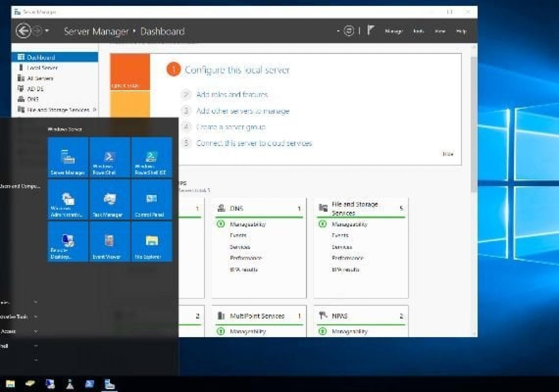
Task: Open the File Explorer start menu tile
Action: click(x=151, y=242)
